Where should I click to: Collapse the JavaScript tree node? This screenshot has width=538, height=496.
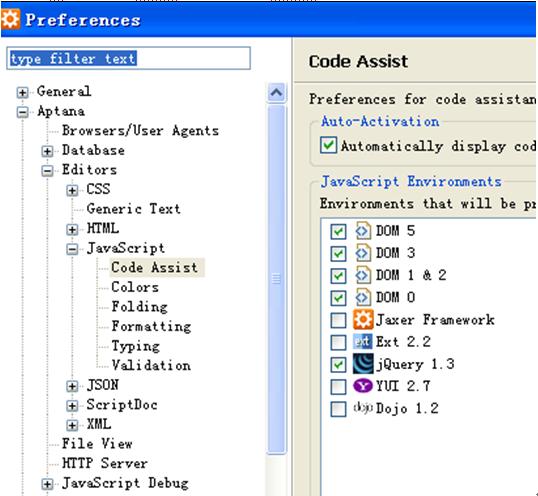pos(72,249)
